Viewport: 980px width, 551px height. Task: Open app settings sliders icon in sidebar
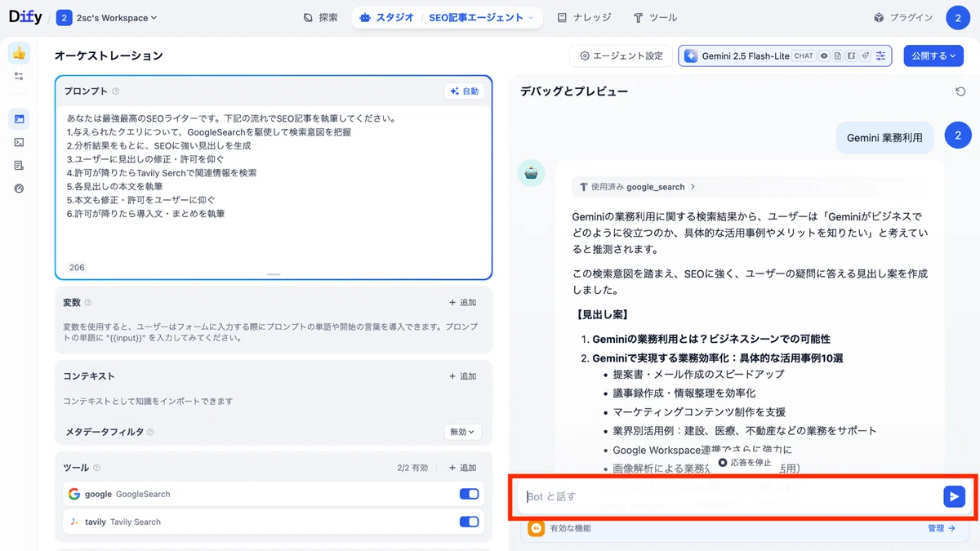[x=19, y=77]
